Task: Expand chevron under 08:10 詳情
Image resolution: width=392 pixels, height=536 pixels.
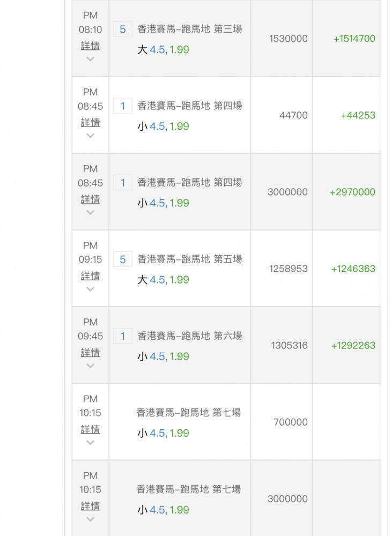Action: click(x=90, y=59)
